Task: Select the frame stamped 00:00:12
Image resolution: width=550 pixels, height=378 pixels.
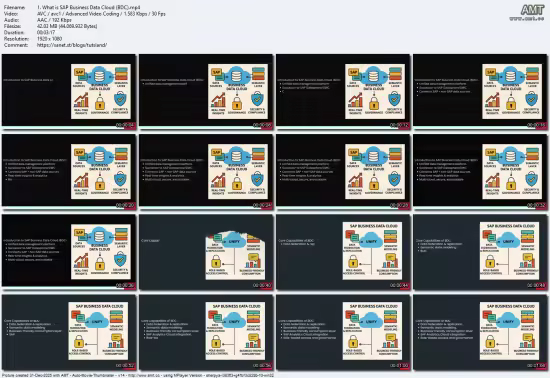Action: pos(343,92)
